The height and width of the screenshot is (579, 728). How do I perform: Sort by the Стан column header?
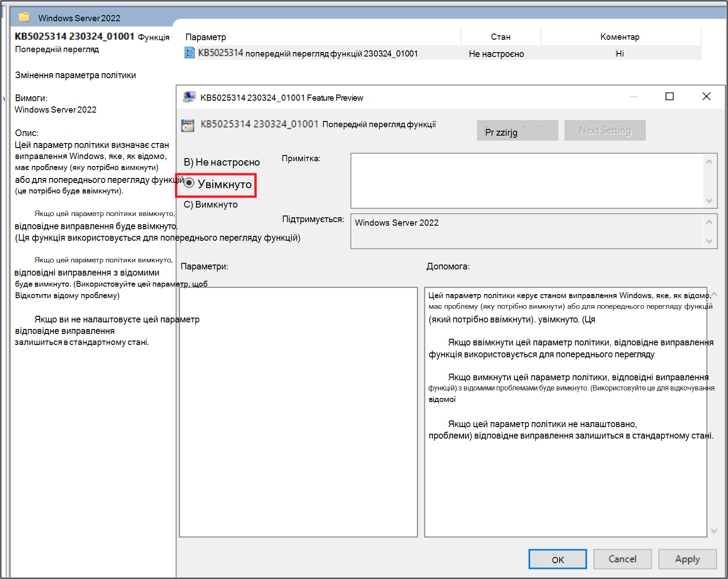[x=501, y=37]
